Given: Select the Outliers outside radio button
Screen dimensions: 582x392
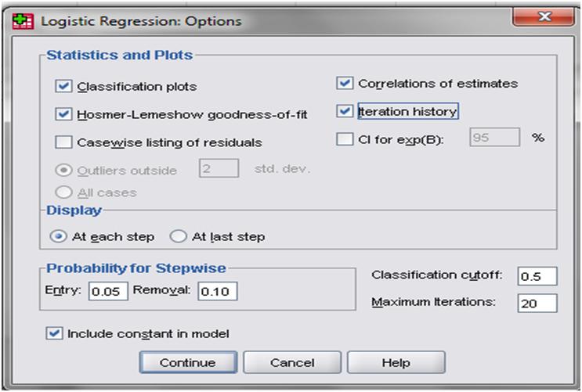Looking at the screenshot, I should 63,171.
